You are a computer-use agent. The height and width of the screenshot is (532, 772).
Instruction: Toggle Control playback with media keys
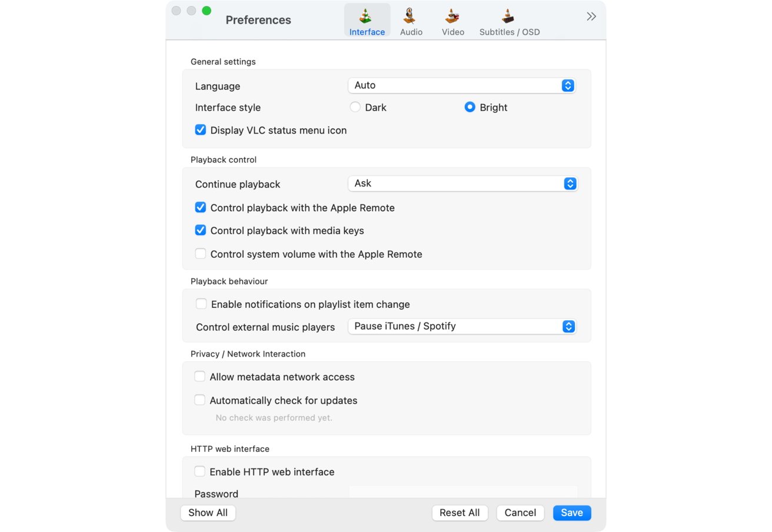click(x=200, y=230)
